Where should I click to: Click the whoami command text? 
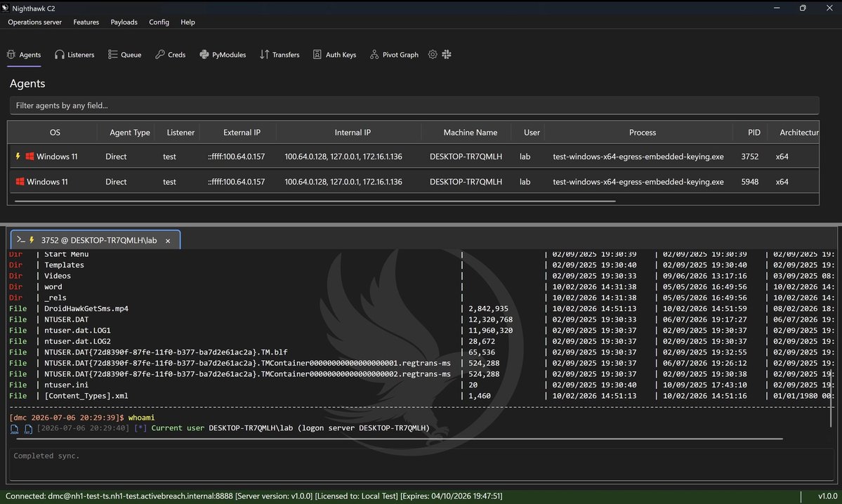click(x=141, y=418)
